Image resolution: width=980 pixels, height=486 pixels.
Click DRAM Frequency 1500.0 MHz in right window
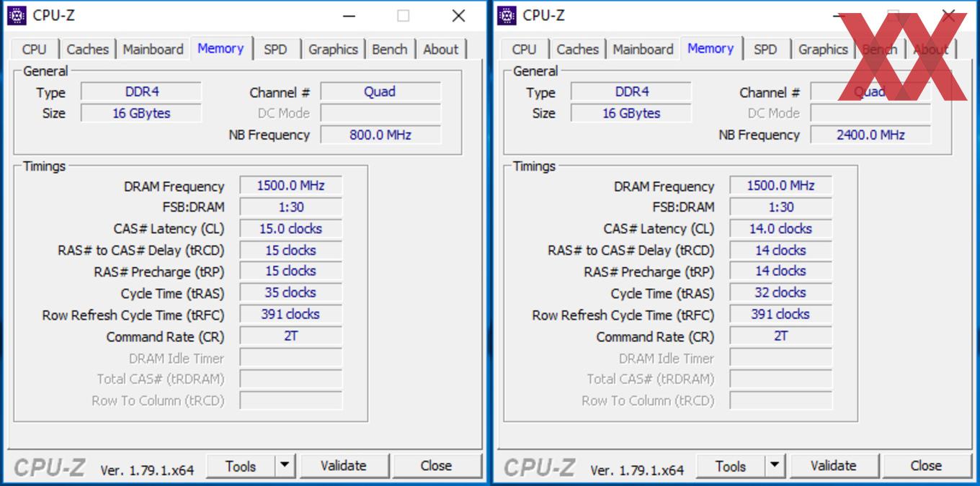[x=780, y=186]
